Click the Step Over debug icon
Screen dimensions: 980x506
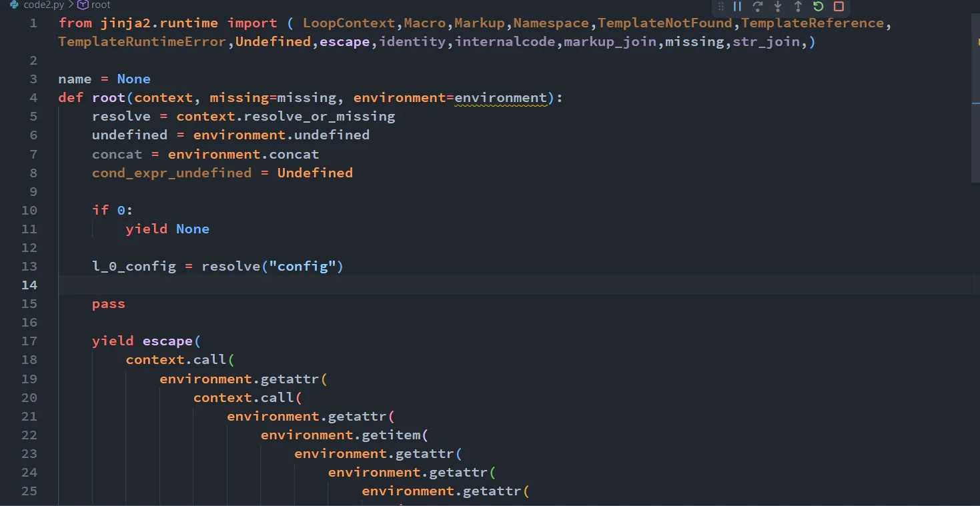coord(757,7)
